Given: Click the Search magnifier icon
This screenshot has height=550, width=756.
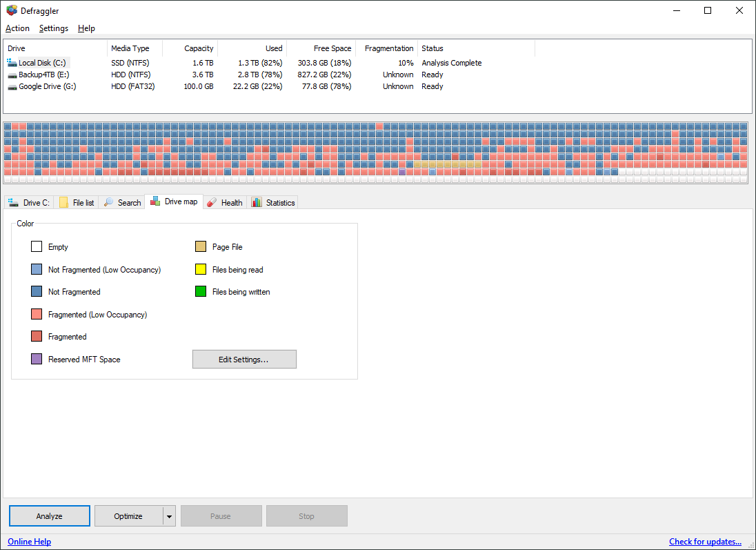Looking at the screenshot, I should [108, 203].
